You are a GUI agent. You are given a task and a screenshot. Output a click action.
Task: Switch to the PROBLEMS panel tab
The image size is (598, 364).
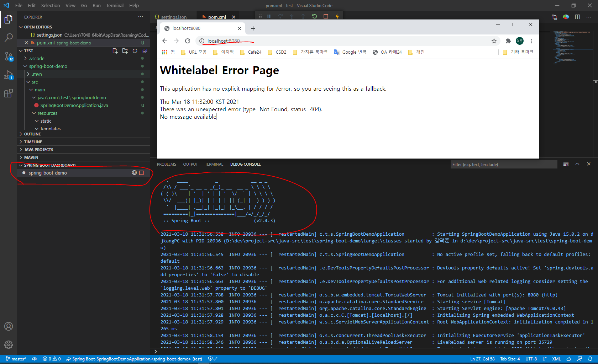pos(167,164)
